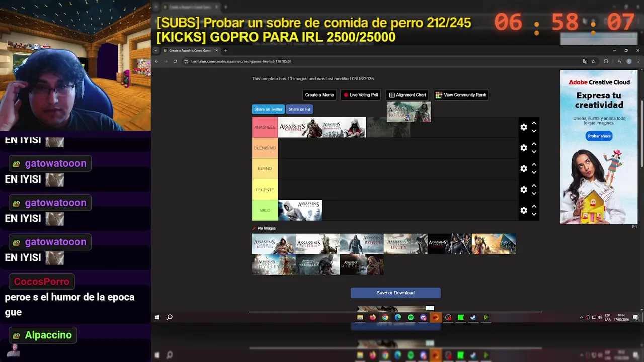Select the BUENISIMO tier label

pos(265,148)
